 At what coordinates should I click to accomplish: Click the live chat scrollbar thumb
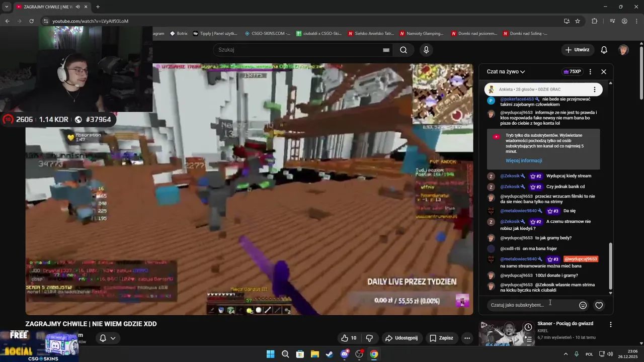pos(611,266)
